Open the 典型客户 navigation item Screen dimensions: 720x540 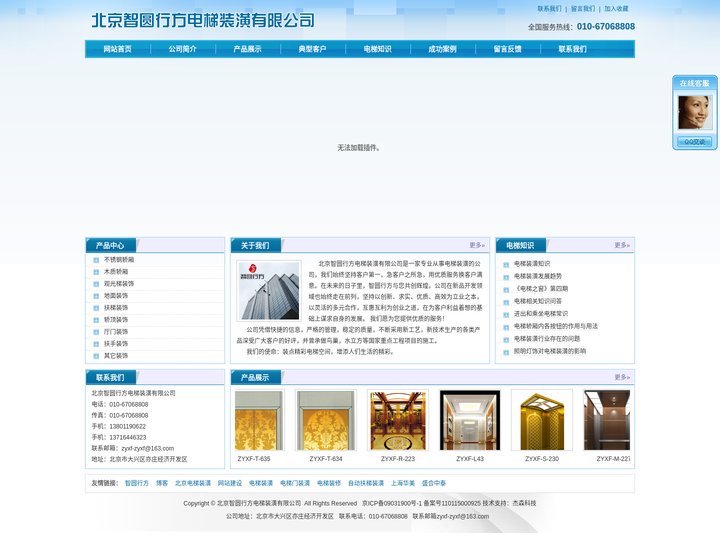tap(312, 49)
